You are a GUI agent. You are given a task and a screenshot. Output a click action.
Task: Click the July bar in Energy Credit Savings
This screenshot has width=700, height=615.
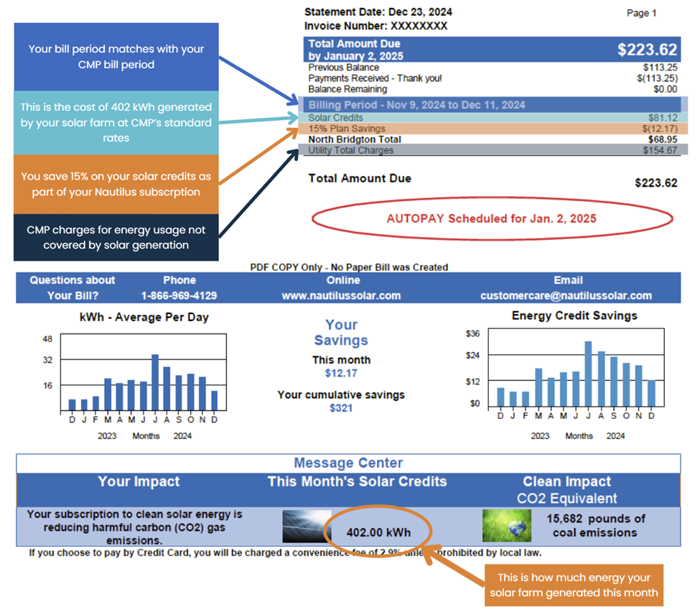coord(588,374)
